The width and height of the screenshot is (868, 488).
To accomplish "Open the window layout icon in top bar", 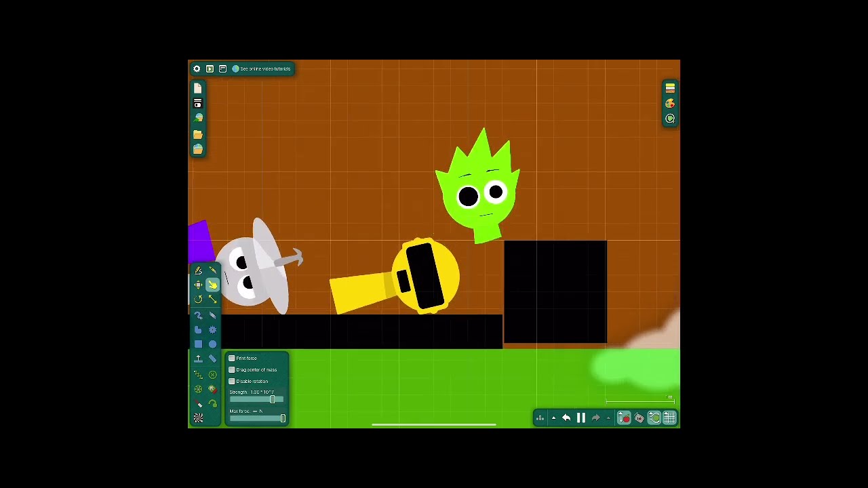I will pos(222,68).
